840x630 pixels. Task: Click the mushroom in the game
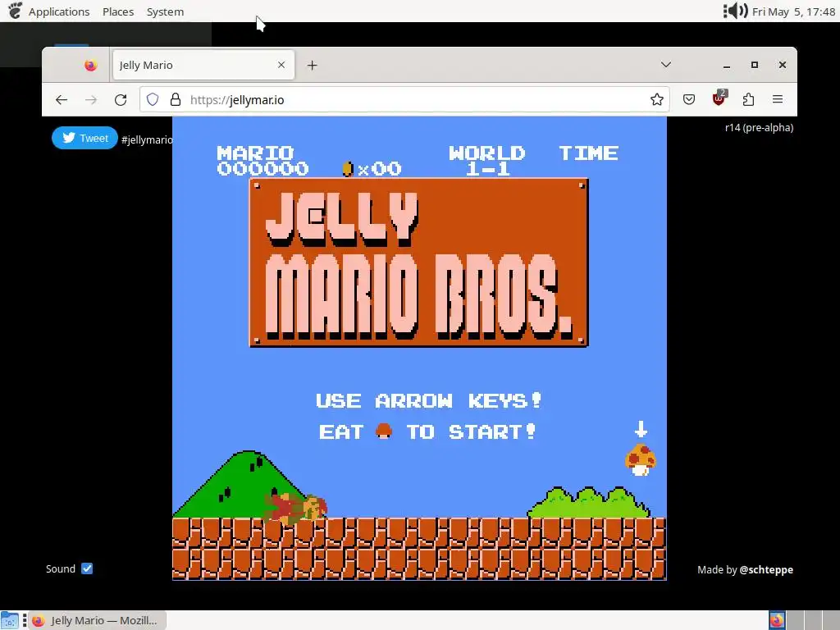(x=641, y=459)
